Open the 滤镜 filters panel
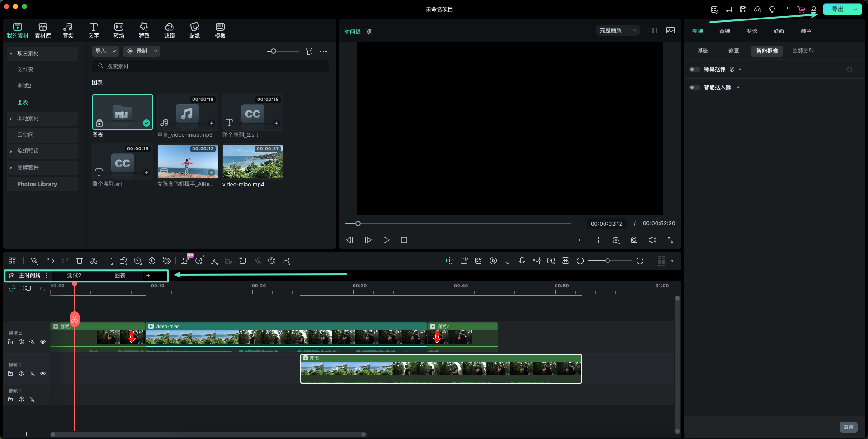This screenshot has width=868, height=439. (x=169, y=30)
